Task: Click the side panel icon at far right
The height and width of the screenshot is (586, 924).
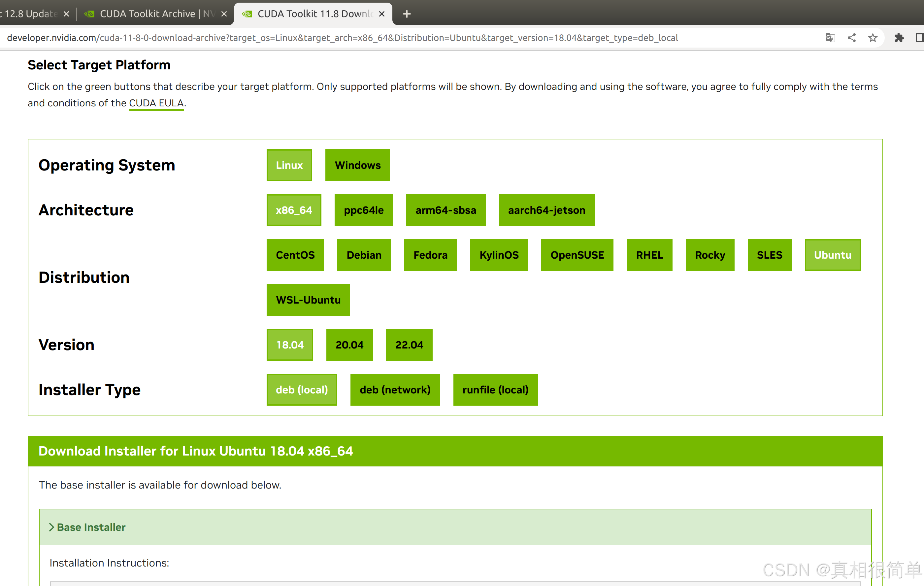Action: tap(919, 38)
